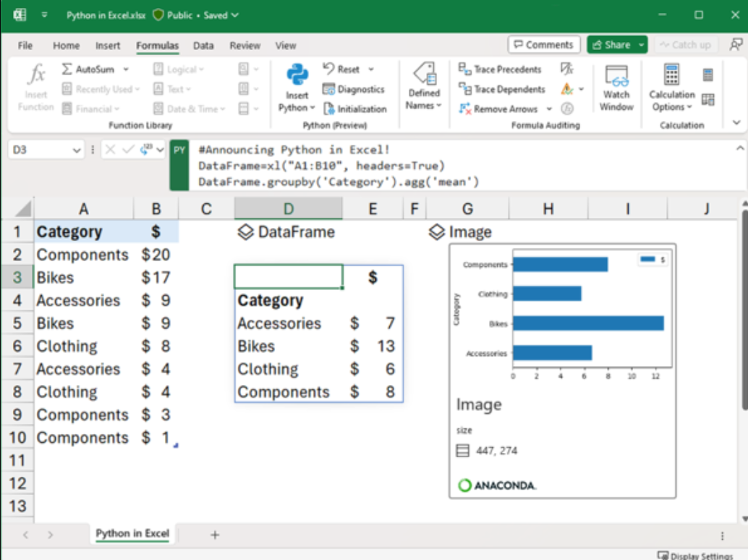Click the Insert Python icon
Image resolution: width=748 pixels, height=560 pixels.
click(x=297, y=75)
